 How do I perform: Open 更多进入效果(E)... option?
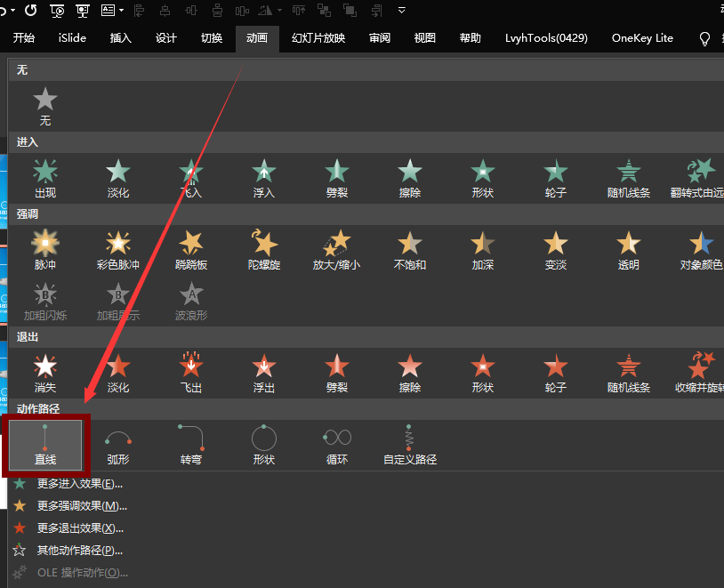pos(79,484)
